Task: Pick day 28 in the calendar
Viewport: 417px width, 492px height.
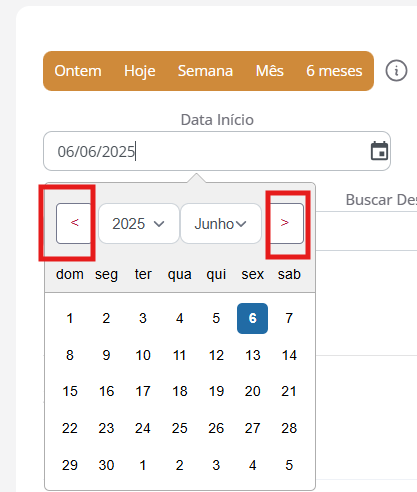Action: tap(289, 428)
